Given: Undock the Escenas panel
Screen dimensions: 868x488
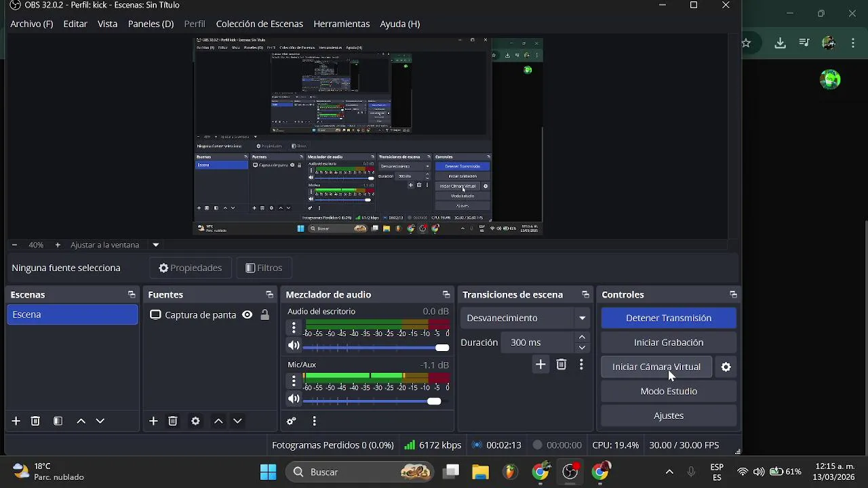Looking at the screenshot, I should tap(132, 295).
